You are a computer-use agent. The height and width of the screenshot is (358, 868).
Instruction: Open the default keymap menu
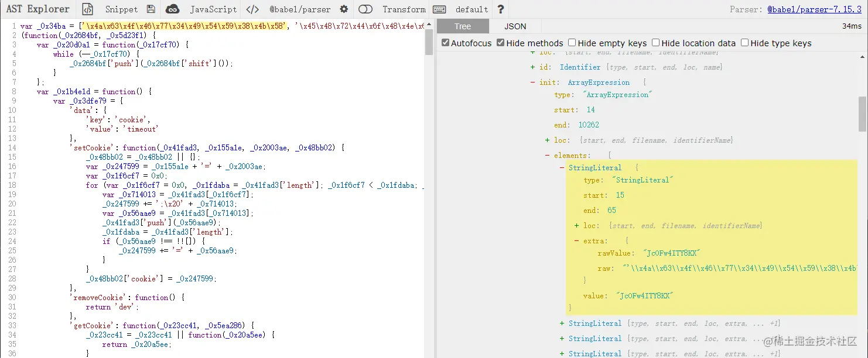click(x=471, y=9)
